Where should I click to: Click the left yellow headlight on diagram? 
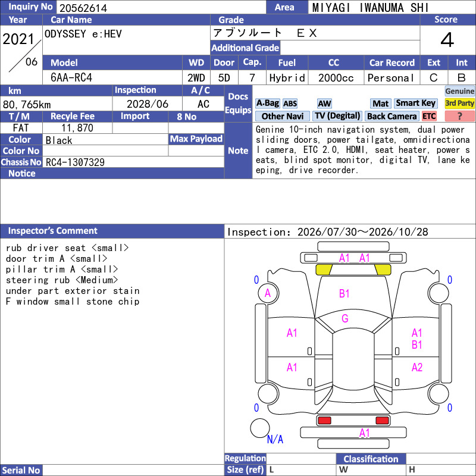[324, 270]
